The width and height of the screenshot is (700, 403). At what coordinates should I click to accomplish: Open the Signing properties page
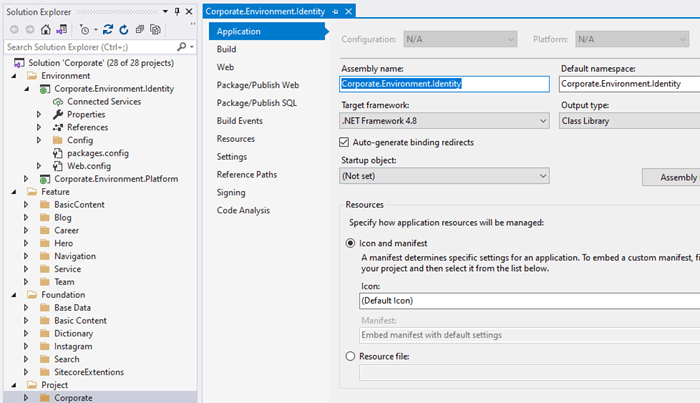(231, 192)
